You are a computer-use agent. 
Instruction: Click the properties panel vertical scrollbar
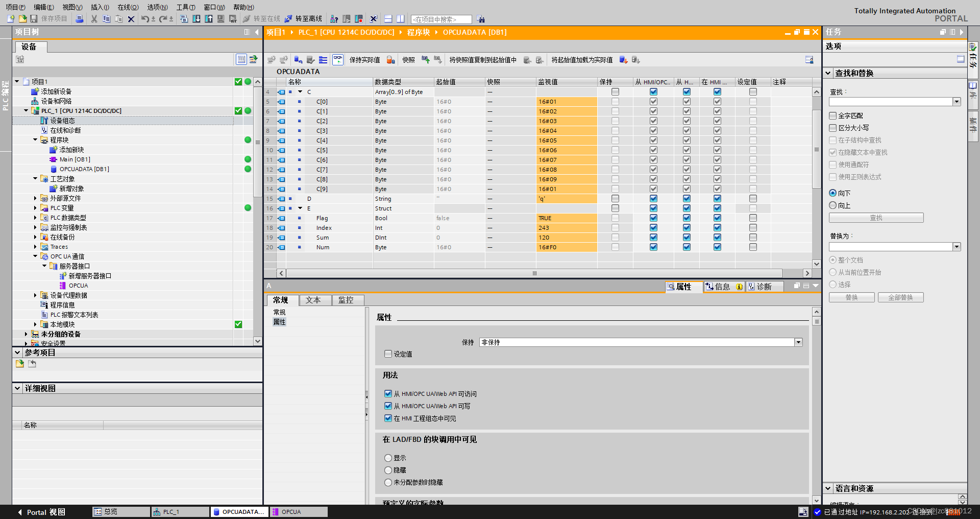tap(817, 321)
